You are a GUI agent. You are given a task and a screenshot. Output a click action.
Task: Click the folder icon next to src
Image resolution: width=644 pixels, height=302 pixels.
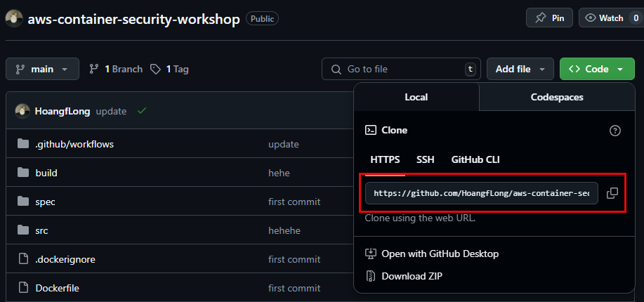click(x=23, y=230)
